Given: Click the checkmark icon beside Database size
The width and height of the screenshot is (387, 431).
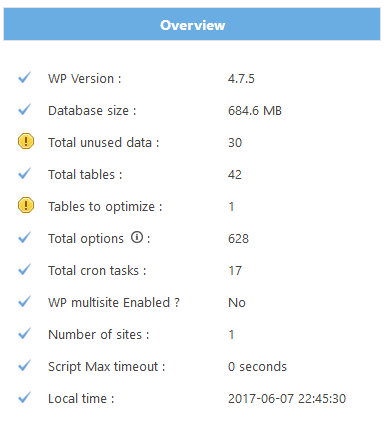Looking at the screenshot, I should [25, 109].
